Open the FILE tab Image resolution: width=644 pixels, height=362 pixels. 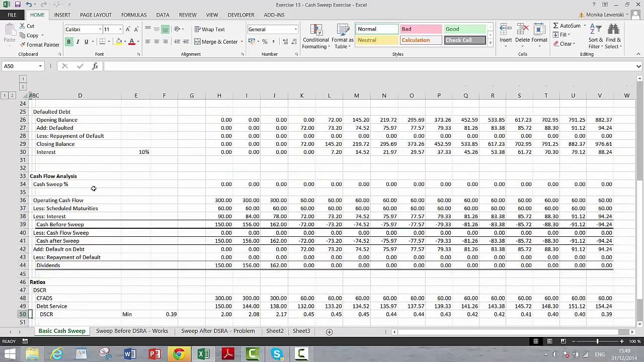click(12, 15)
